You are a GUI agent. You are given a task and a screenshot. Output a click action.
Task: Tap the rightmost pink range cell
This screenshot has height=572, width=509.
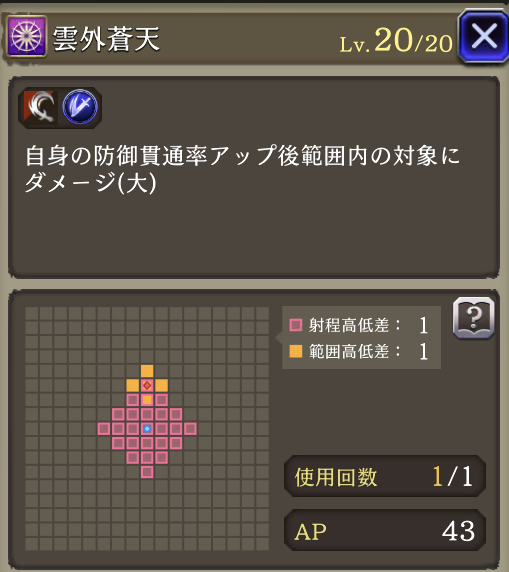190,429
